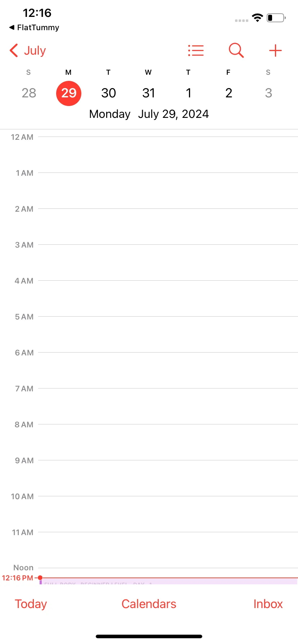Open the Inbox
This screenshot has height=644, width=298.
(x=268, y=604)
